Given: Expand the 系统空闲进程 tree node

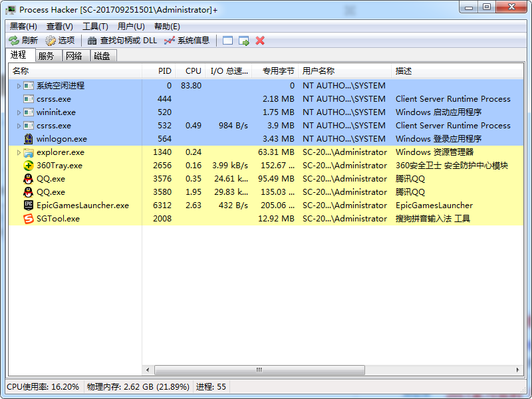Looking at the screenshot, I should 19,86.
